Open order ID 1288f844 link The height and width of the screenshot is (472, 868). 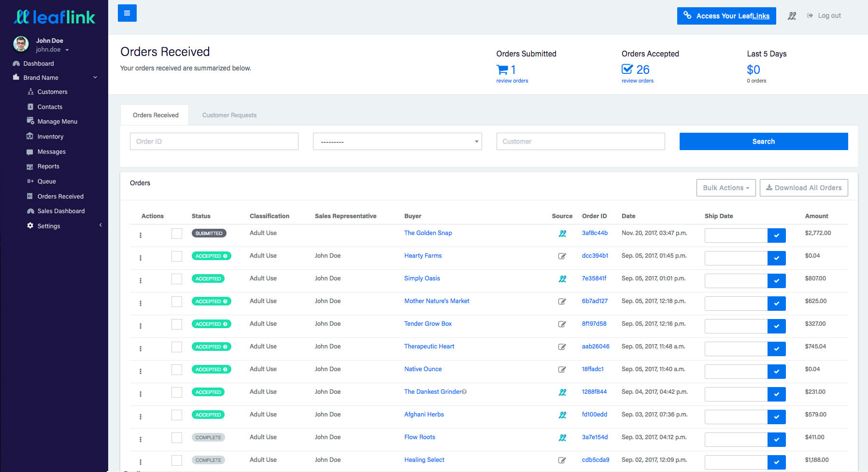594,392
